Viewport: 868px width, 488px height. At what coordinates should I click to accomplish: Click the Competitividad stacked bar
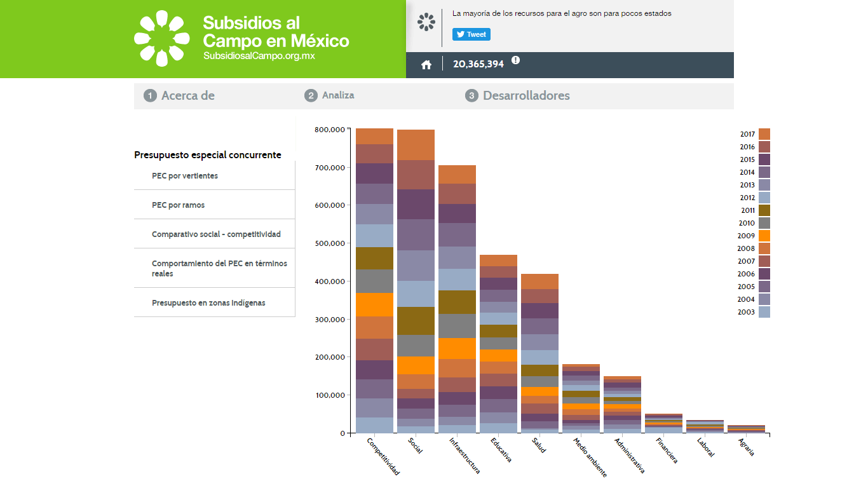374,280
